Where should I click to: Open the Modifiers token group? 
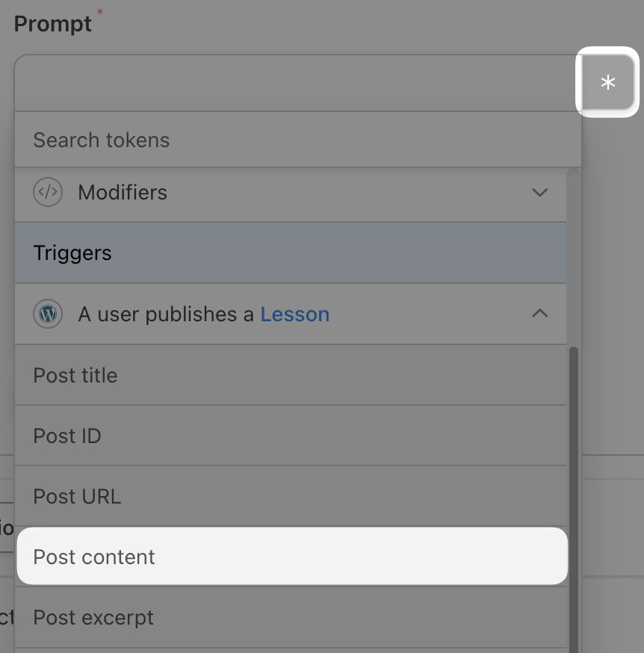(291, 193)
